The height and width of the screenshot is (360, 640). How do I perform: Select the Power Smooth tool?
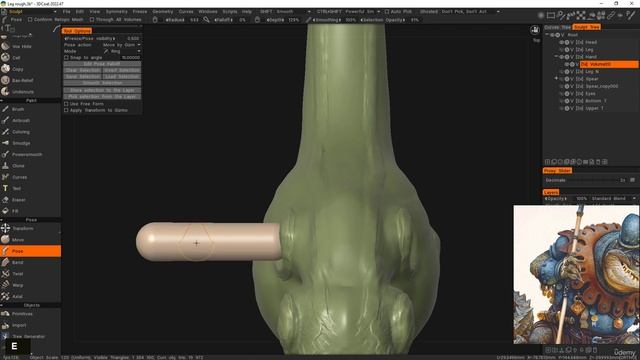click(27, 155)
